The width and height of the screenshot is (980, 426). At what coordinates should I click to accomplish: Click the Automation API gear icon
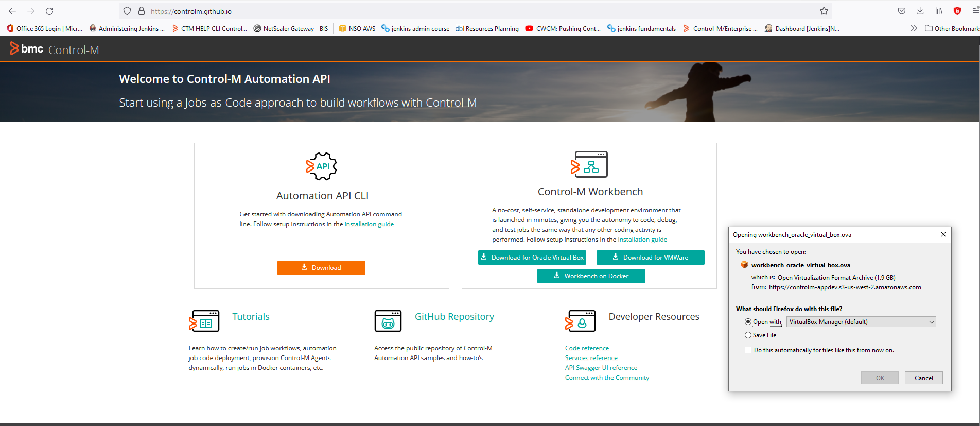tap(321, 166)
